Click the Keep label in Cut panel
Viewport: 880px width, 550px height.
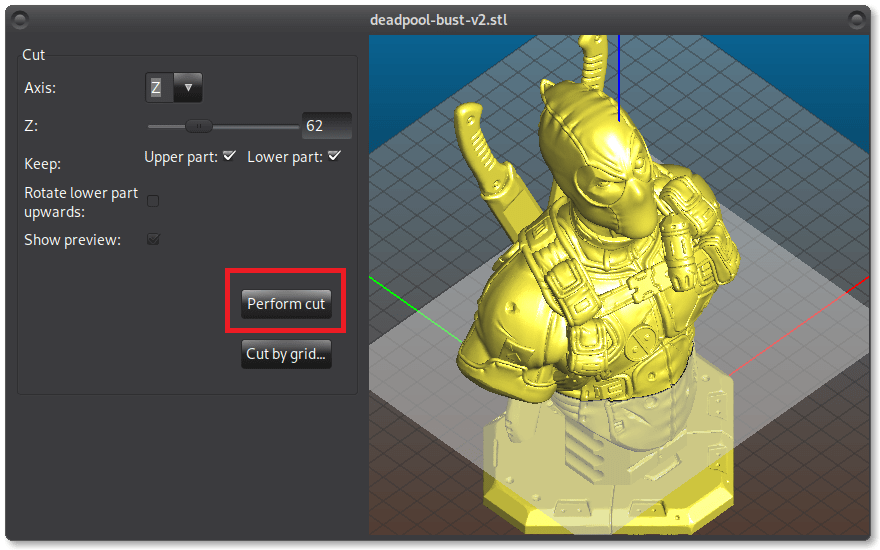[x=42, y=163]
